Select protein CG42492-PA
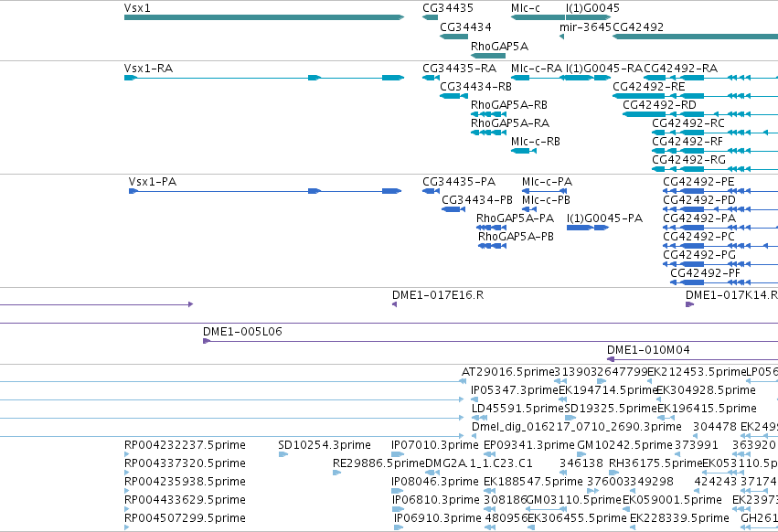 click(720, 228)
